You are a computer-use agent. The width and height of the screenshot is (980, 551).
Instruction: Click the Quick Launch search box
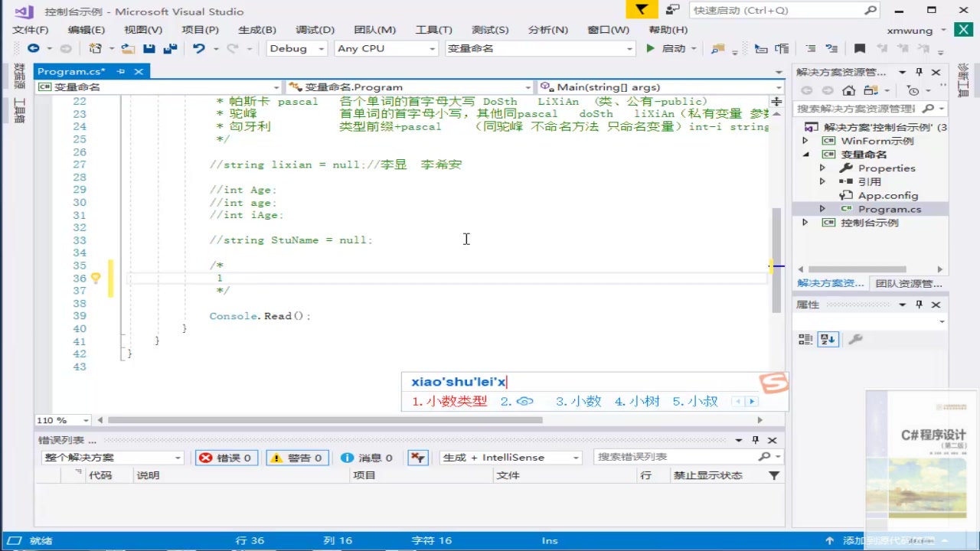coord(776,11)
